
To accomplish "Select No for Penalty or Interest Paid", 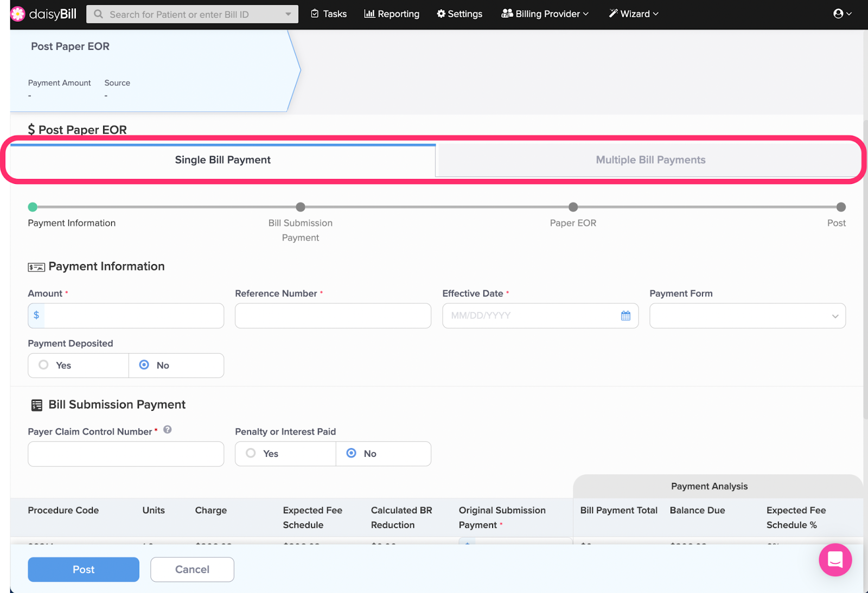I will [384, 454].
